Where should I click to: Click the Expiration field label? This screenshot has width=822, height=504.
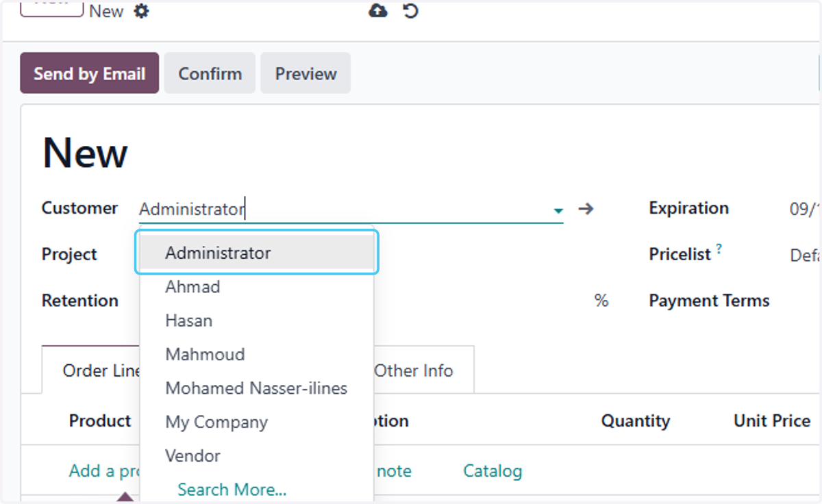(688, 208)
